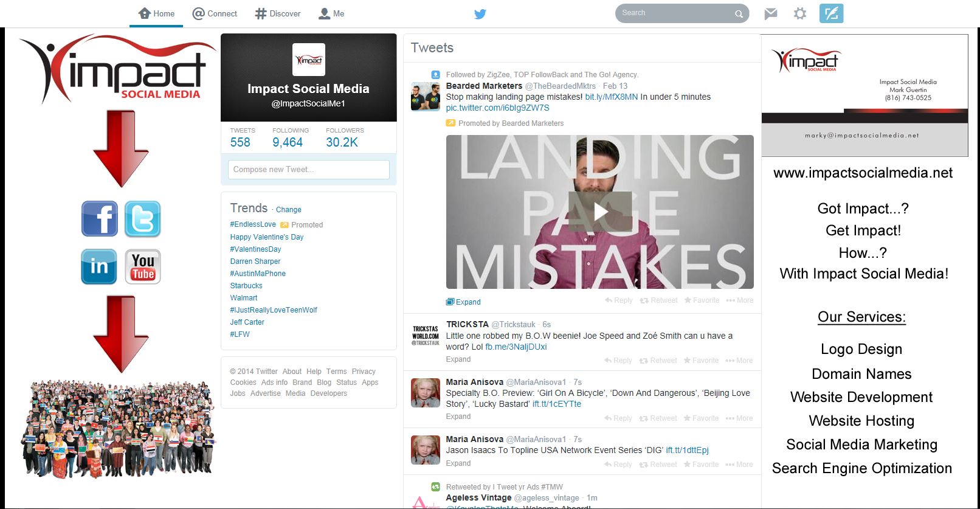Open the Developers footer link
Screen dimensions: 980x509
(x=329, y=393)
